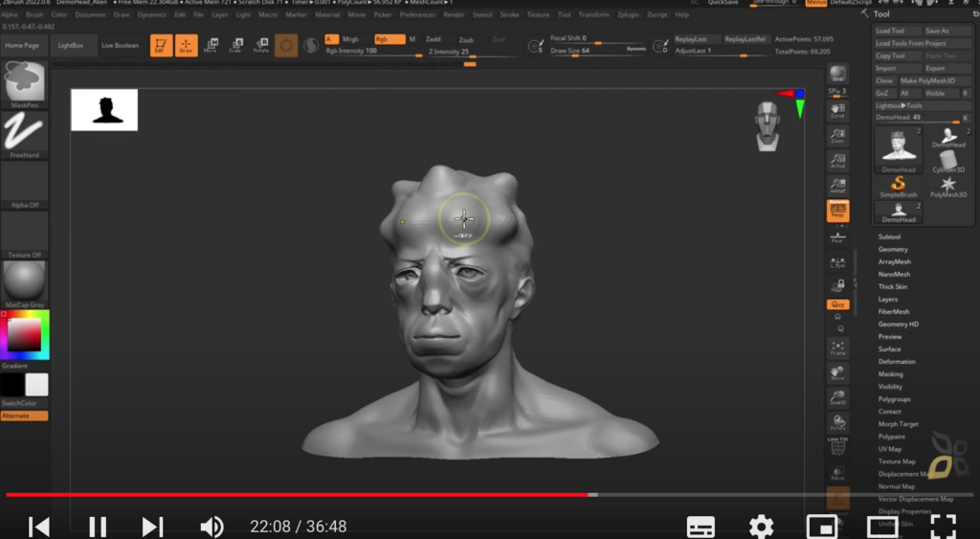Toggle L.Sym local symmetry

[x=837, y=262]
